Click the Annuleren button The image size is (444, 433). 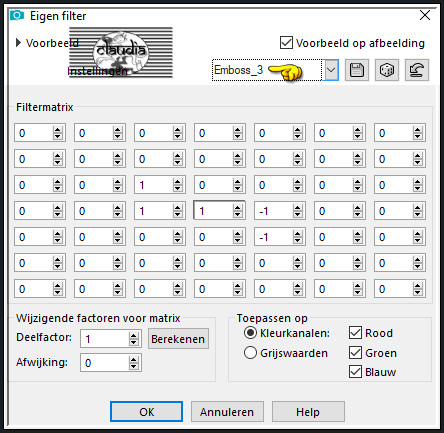click(x=227, y=412)
